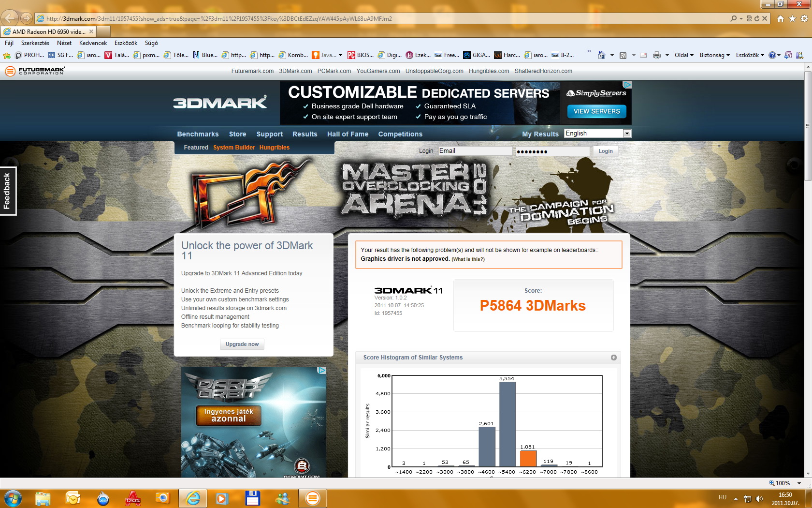Open My Results link
Image resolution: width=812 pixels, height=508 pixels.
point(540,134)
